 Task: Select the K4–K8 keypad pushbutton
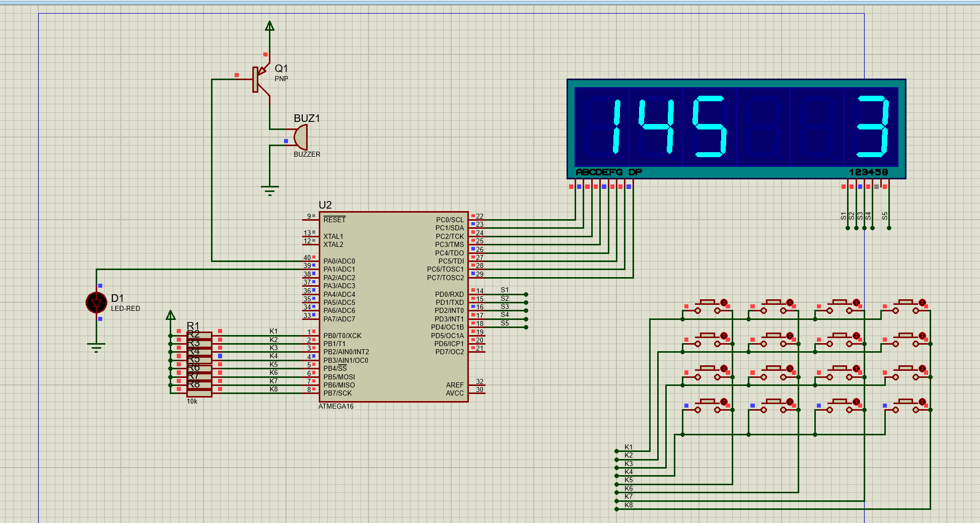point(906,406)
